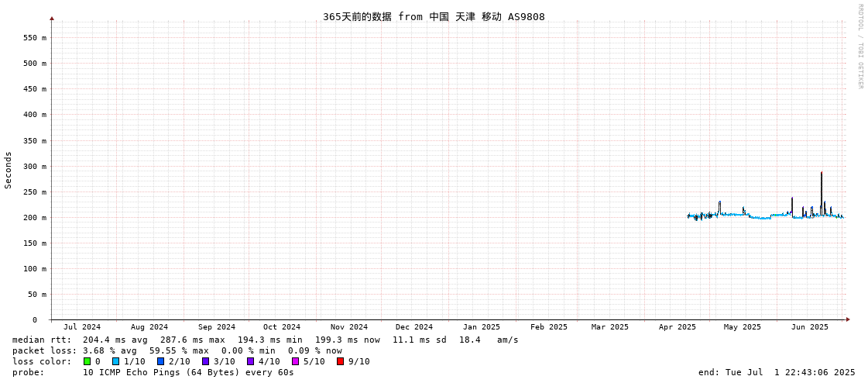Click the '204.4 ms avg' median rtt value
This screenshot has height=383, width=868.
(x=115, y=340)
